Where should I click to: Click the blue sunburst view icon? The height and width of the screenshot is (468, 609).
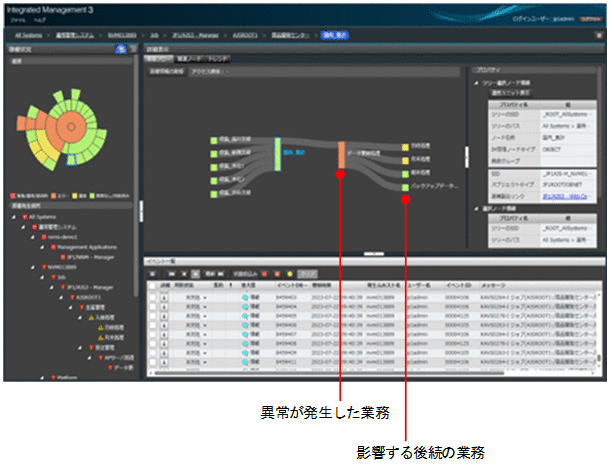[121, 49]
